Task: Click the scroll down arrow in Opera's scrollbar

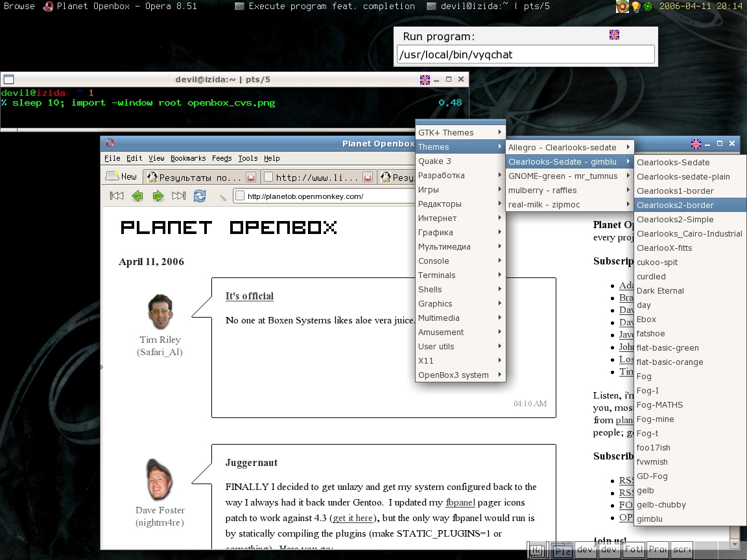Action: tap(734, 544)
